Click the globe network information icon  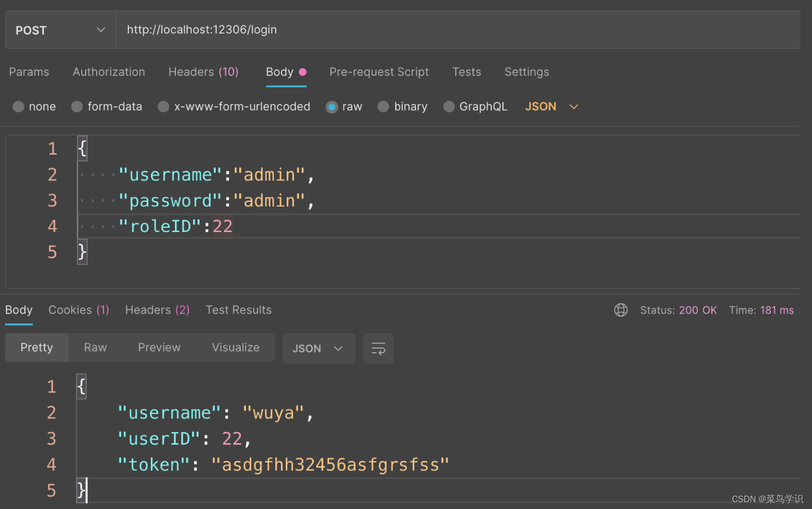pos(621,310)
